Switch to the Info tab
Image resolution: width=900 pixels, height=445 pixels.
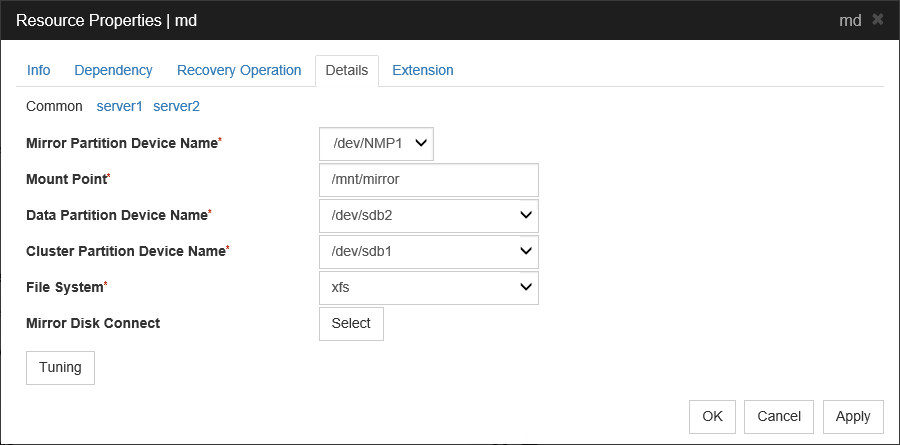click(x=39, y=70)
